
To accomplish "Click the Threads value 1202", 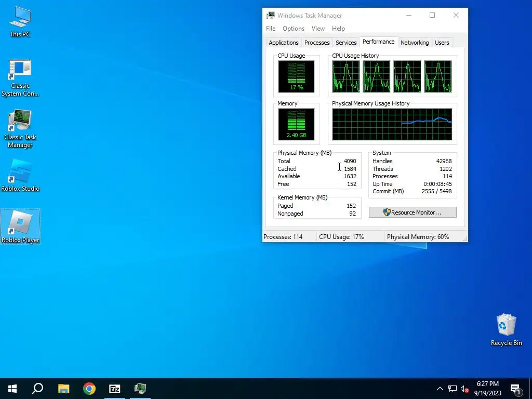I will (445, 169).
